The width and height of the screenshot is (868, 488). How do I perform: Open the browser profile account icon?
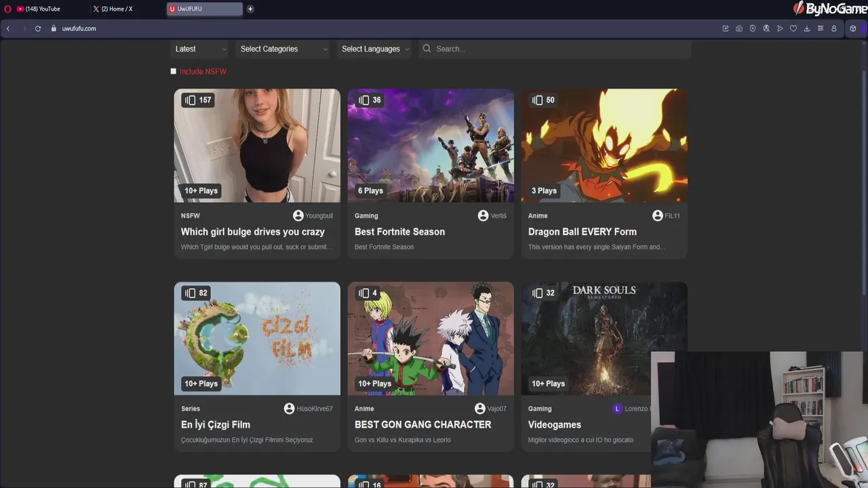(x=834, y=28)
